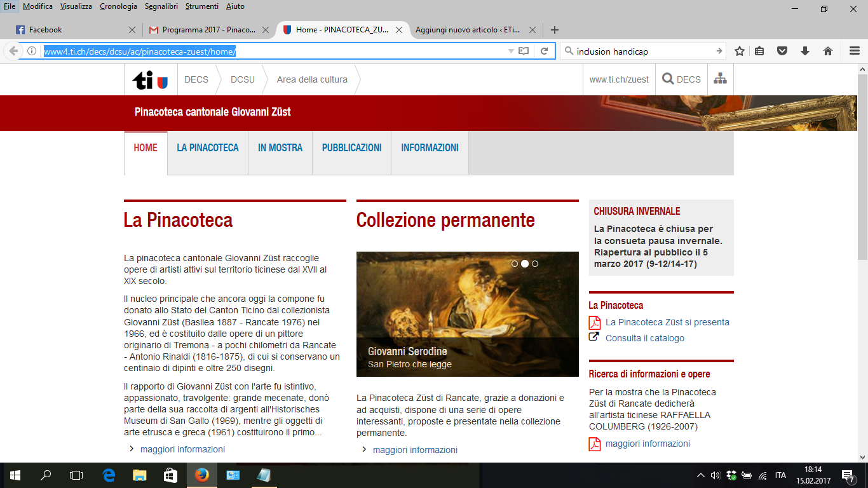The height and width of the screenshot is (488, 868).
Task: Open the DCSU breadcrumb link
Action: tap(243, 79)
